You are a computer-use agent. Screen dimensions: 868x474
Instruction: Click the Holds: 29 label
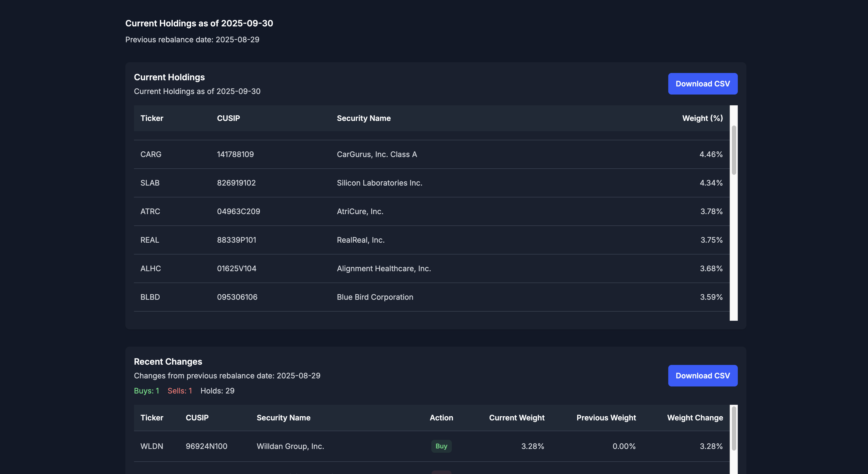pyautogui.click(x=217, y=391)
